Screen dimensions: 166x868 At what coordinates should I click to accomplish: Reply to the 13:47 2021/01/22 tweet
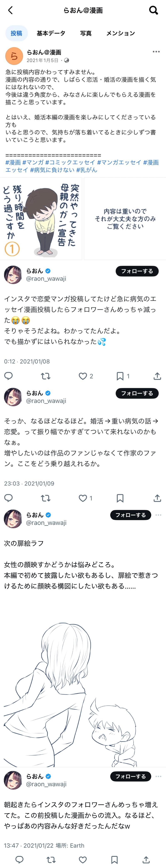[20, 859]
